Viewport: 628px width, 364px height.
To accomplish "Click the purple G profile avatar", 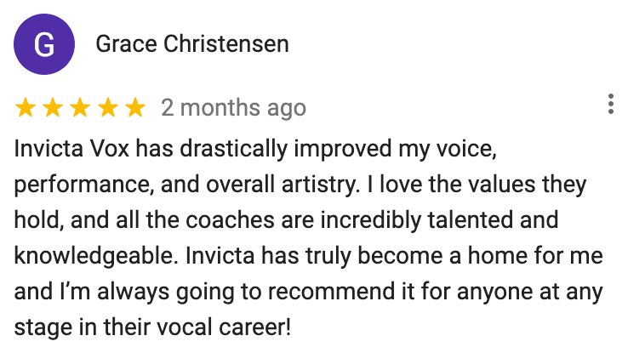I will pyautogui.click(x=43, y=44).
